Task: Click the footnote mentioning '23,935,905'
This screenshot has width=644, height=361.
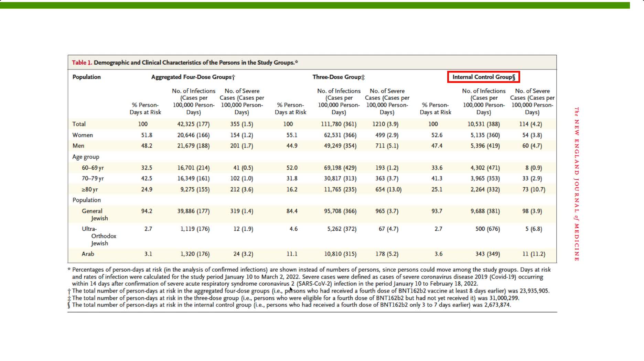Action: pyautogui.click(x=309, y=291)
